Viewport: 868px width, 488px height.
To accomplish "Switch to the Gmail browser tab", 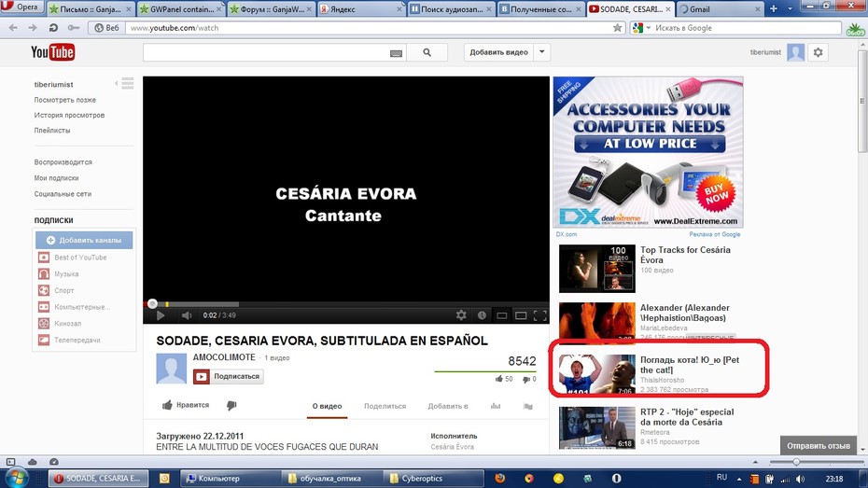I will pyautogui.click(x=719, y=8).
